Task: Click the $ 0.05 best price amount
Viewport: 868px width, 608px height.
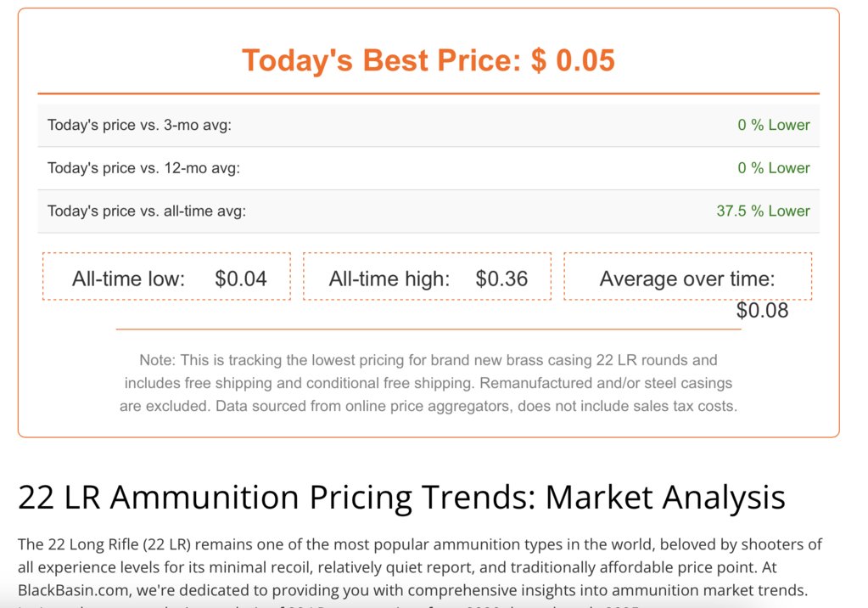Action: pos(573,59)
